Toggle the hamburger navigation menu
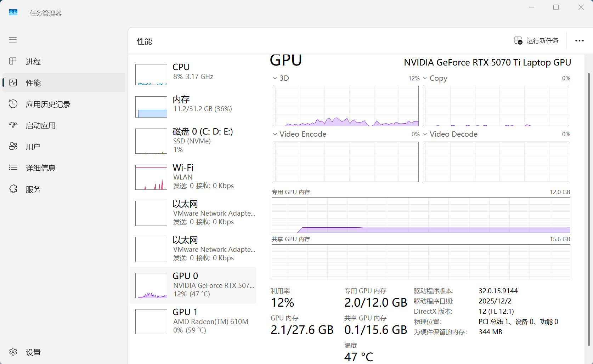The height and width of the screenshot is (364, 593). 13,40
